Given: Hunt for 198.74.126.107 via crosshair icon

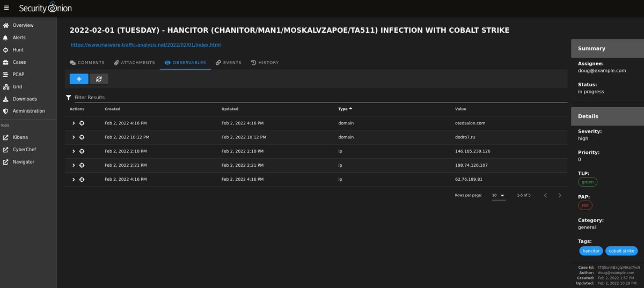Looking at the screenshot, I should pos(82,165).
